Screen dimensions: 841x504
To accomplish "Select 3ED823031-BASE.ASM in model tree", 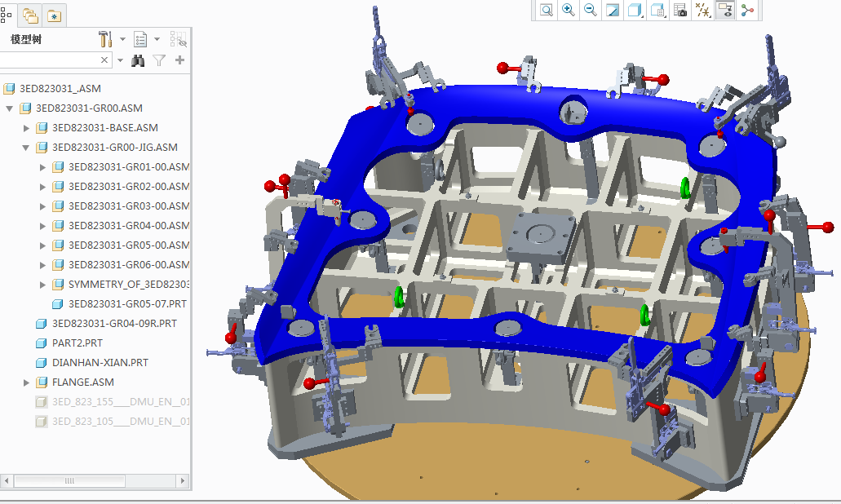I will pos(105,127).
